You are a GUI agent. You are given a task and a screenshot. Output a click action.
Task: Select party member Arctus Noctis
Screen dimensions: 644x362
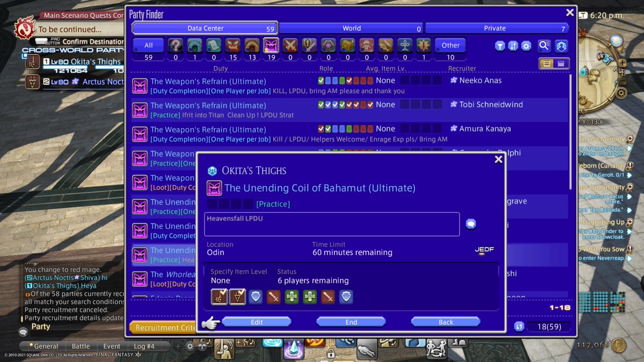tap(74, 82)
